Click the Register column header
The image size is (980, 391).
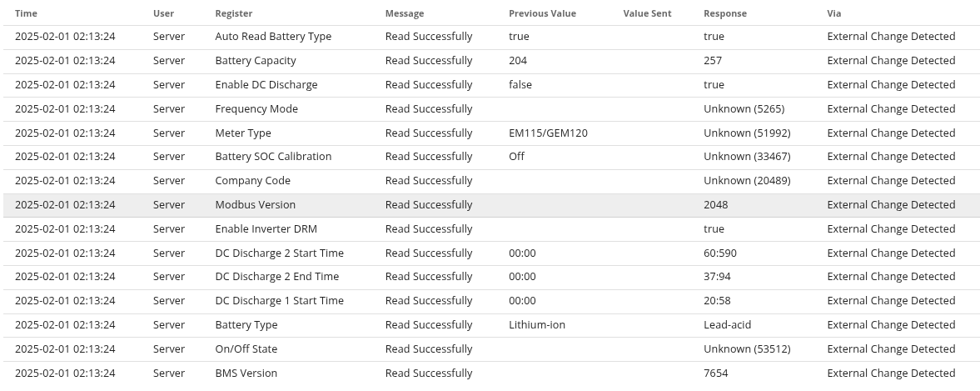234,13
